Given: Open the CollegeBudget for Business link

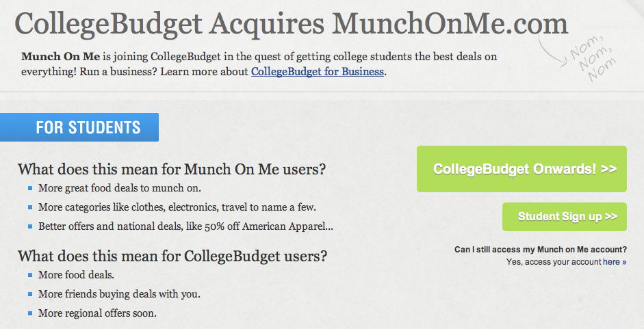Looking at the screenshot, I should click(x=318, y=71).
